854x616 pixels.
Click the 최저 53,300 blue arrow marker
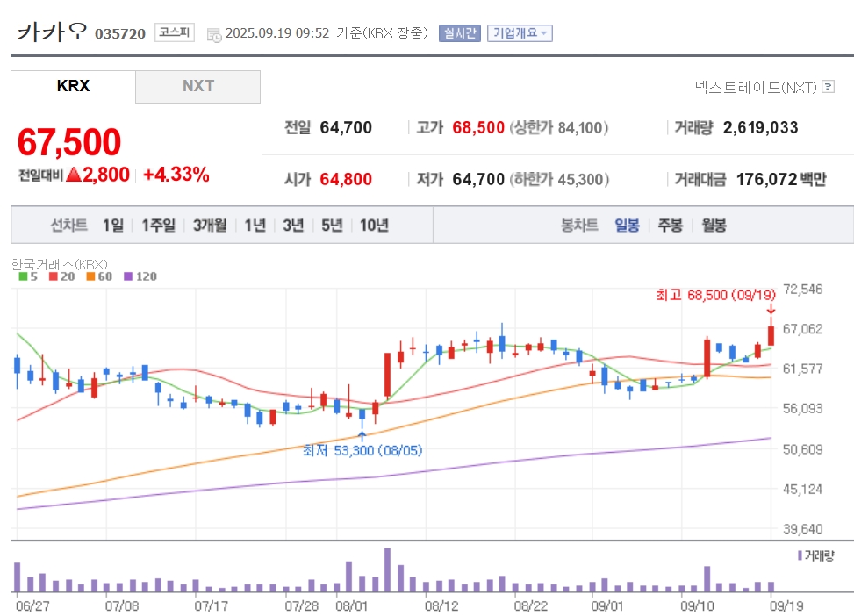(362, 436)
